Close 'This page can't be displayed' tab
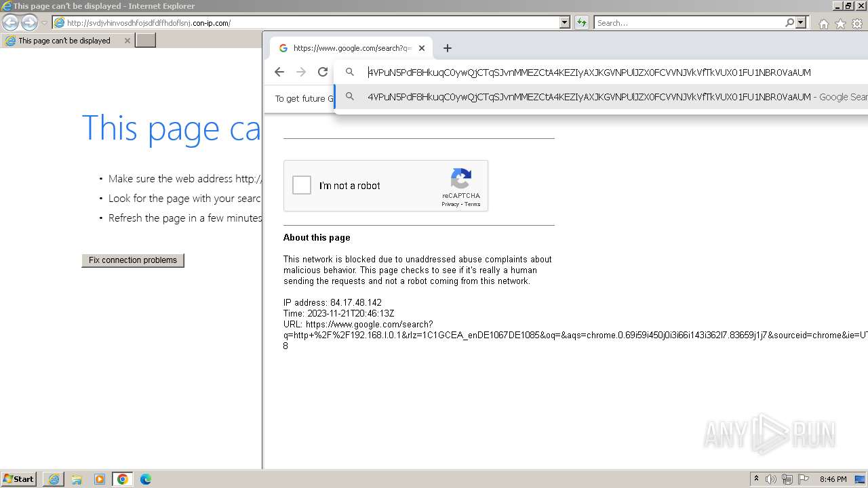This screenshot has width=868, height=488. tap(127, 41)
